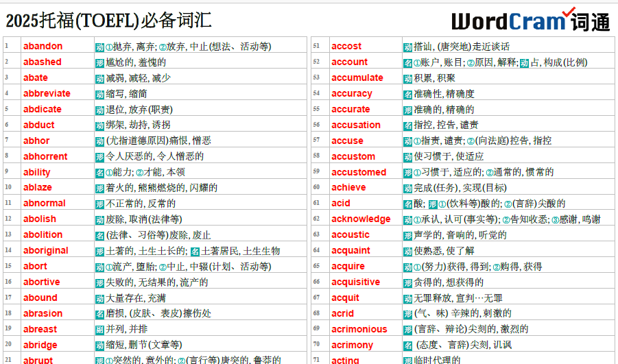Viewport: 618px width, 364px height.
Task: Select the word "abbreviate"
Action: click(x=47, y=94)
